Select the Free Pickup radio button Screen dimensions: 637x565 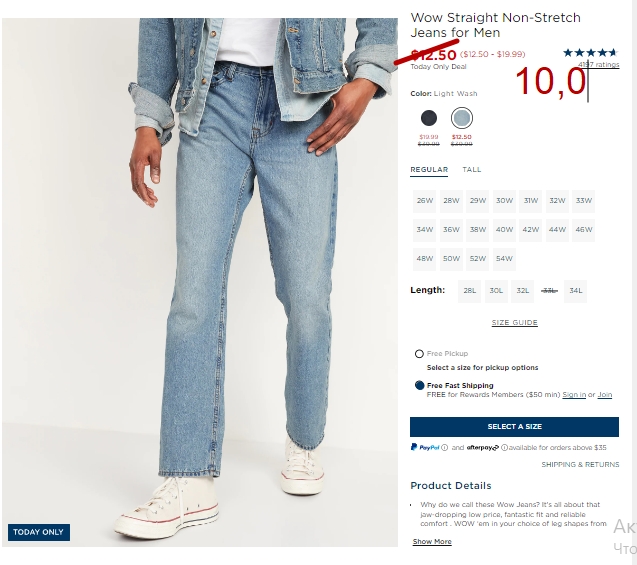coord(419,354)
